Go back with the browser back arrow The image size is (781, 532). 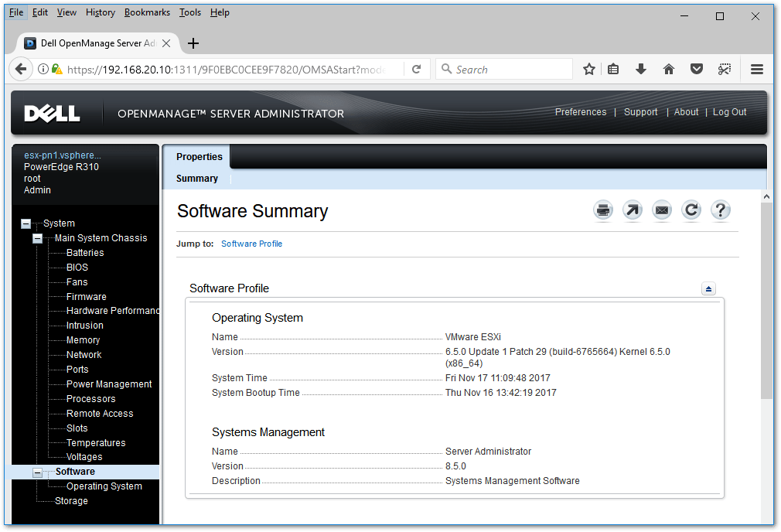[x=20, y=69]
